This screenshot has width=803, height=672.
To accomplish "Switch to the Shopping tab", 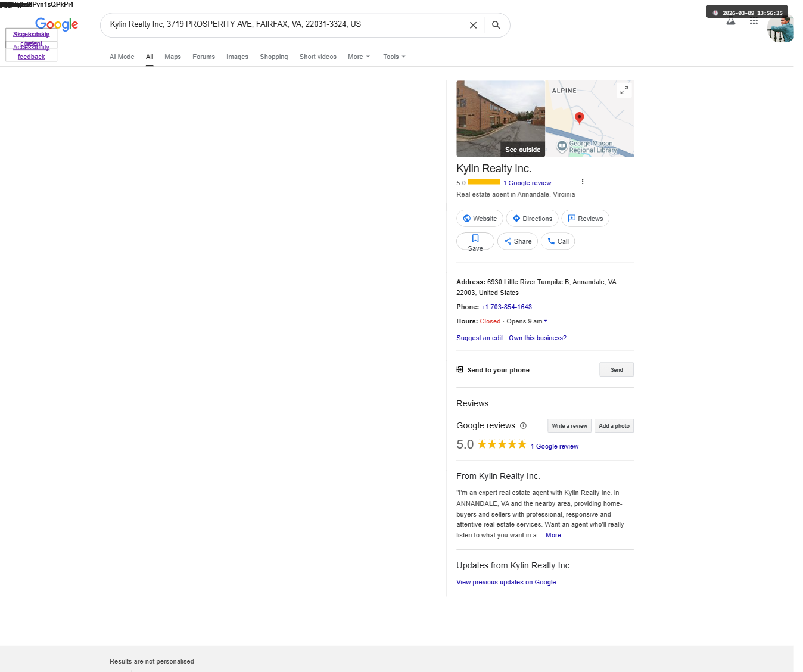I will click(274, 57).
